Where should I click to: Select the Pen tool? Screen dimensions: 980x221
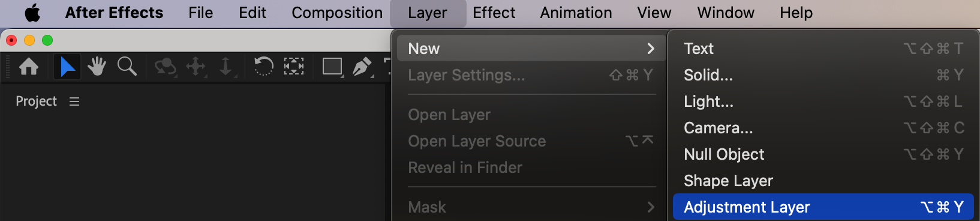(x=362, y=66)
